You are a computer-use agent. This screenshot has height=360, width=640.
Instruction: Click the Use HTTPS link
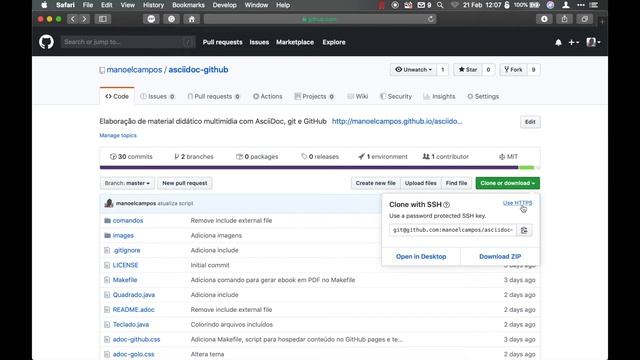(517, 203)
